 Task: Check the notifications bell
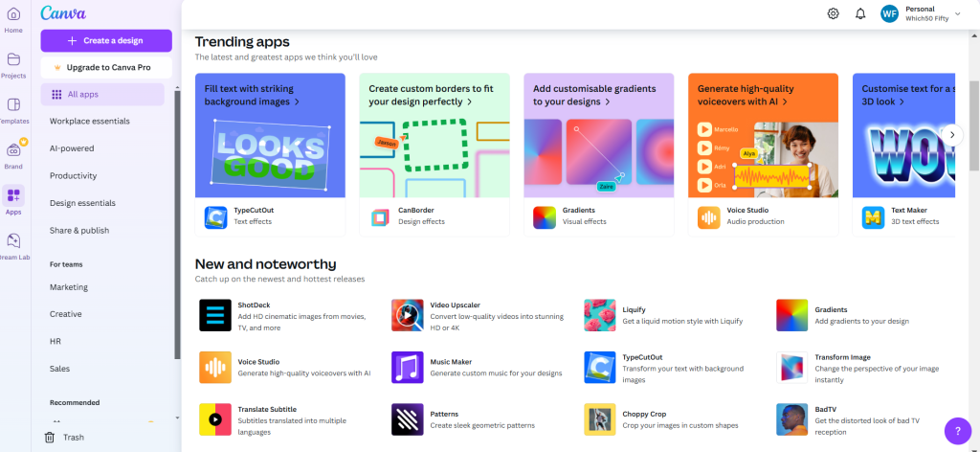(859, 13)
